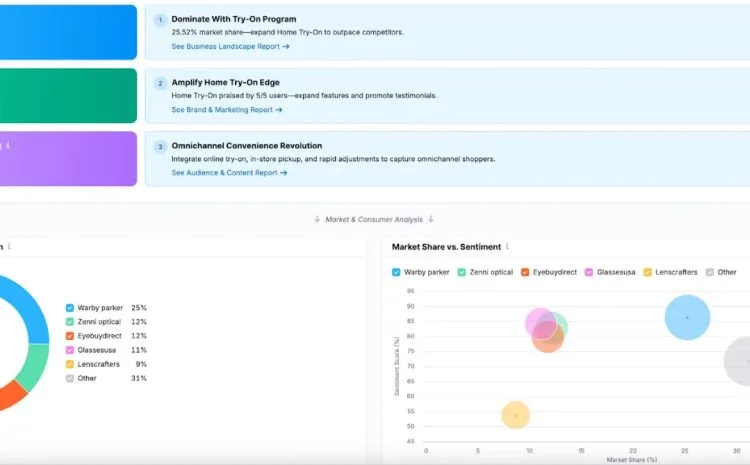Click the Market & Consumer Analysis divider label
The image size is (750, 465).
point(374,220)
